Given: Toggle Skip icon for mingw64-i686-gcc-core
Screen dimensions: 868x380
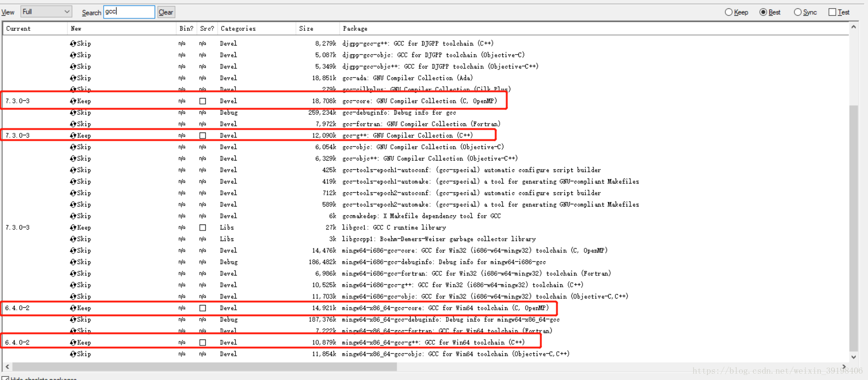Looking at the screenshot, I should pos(73,250).
